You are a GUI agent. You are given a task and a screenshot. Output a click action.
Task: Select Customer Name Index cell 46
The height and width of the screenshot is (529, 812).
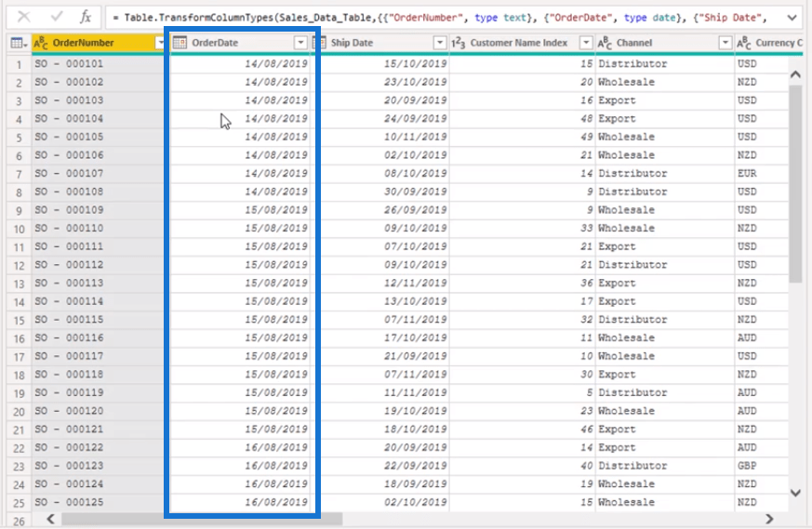[522, 430]
